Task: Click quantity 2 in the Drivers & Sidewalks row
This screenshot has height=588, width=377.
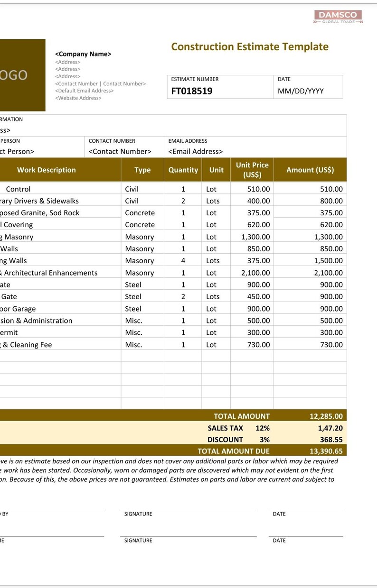Action: (183, 201)
